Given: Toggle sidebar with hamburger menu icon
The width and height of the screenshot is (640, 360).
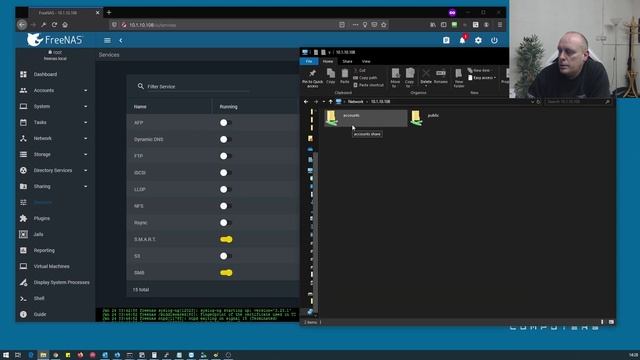Looking at the screenshot, I should coord(107,40).
